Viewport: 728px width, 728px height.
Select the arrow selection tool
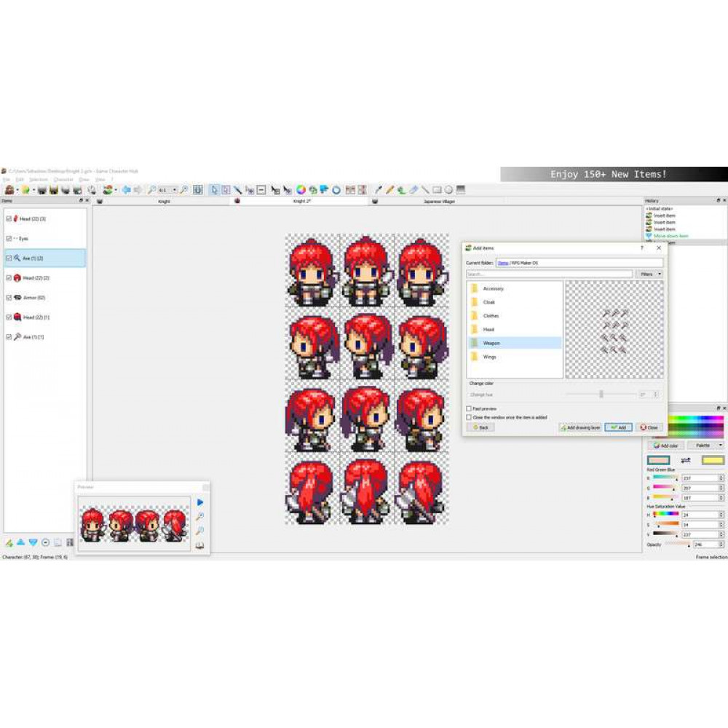(x=214, y=190)
